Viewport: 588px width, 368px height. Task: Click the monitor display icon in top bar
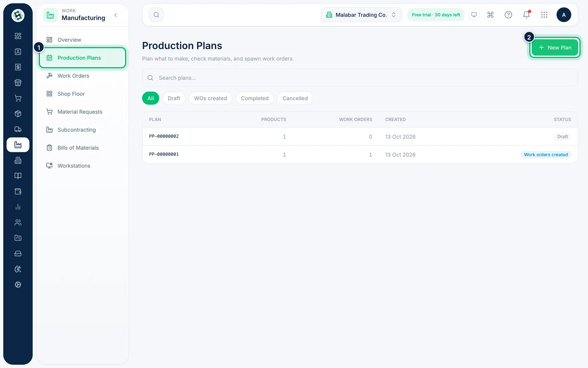tap(474, 15)
